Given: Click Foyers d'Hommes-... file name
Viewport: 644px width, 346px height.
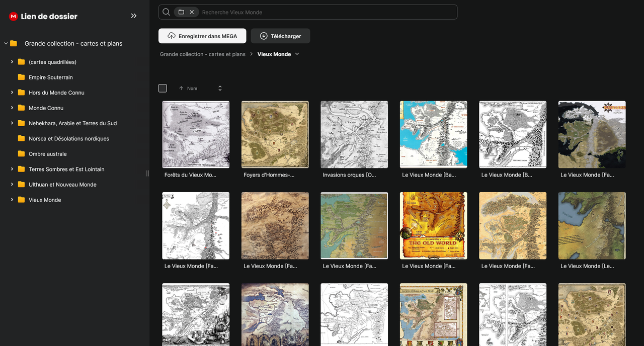Looking at the screenshot, I should [269, 175].
